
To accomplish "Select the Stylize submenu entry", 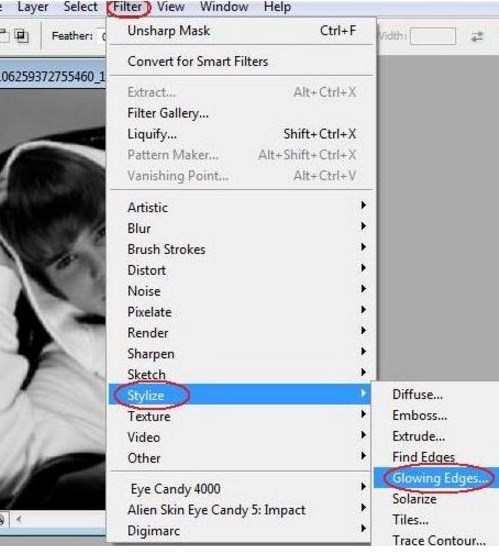I will click(240, 395).
